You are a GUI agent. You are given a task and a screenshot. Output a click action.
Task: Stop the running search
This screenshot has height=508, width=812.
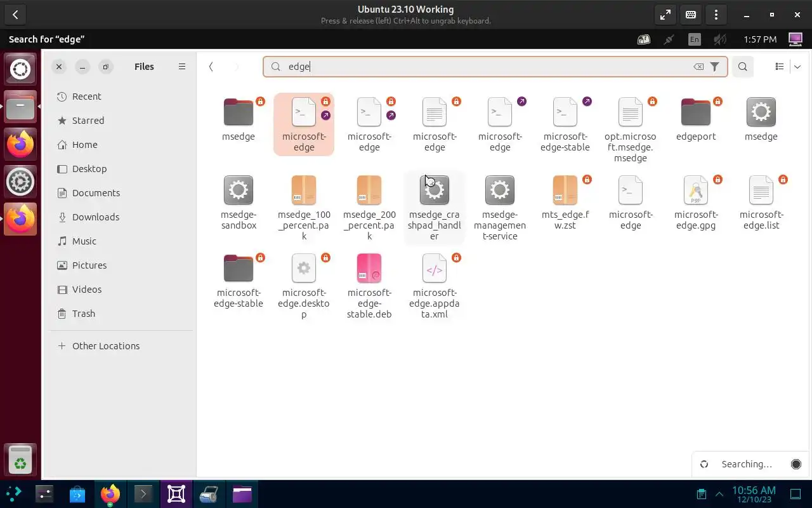click(x=796, y=464)
